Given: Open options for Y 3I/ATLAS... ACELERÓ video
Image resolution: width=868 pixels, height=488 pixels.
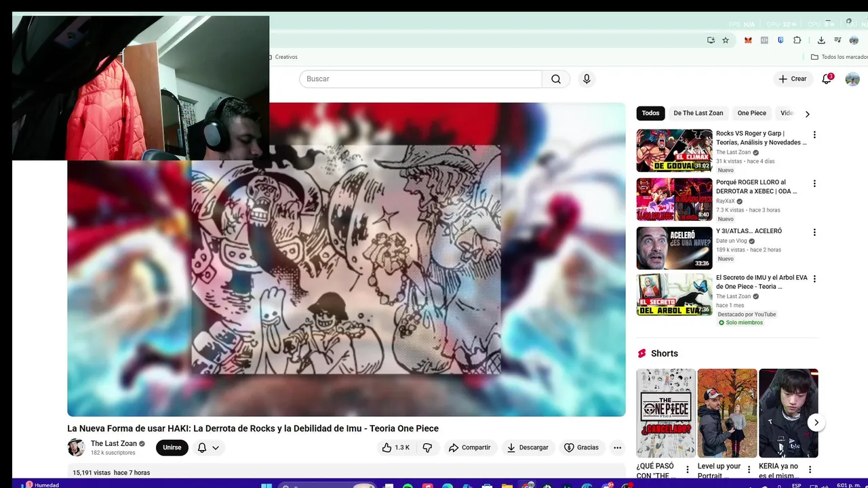Looking at the screenshot, I should click(814, 232).
